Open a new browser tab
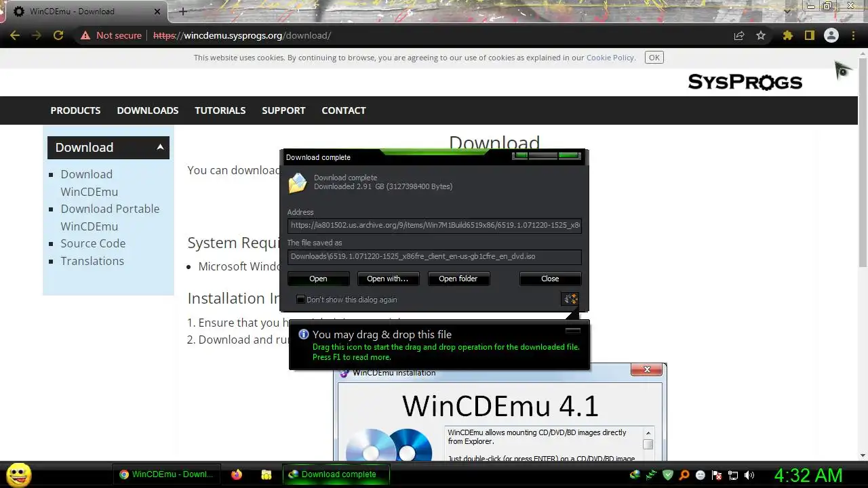Viewport: 868px width, 488px height. pyautogui.click(x=182, y=12)
